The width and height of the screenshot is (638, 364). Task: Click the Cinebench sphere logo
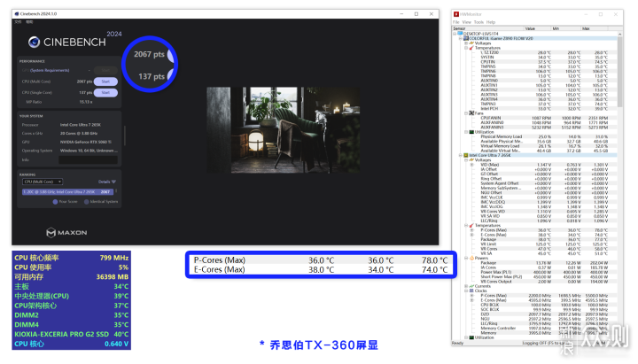coord(34,42)
